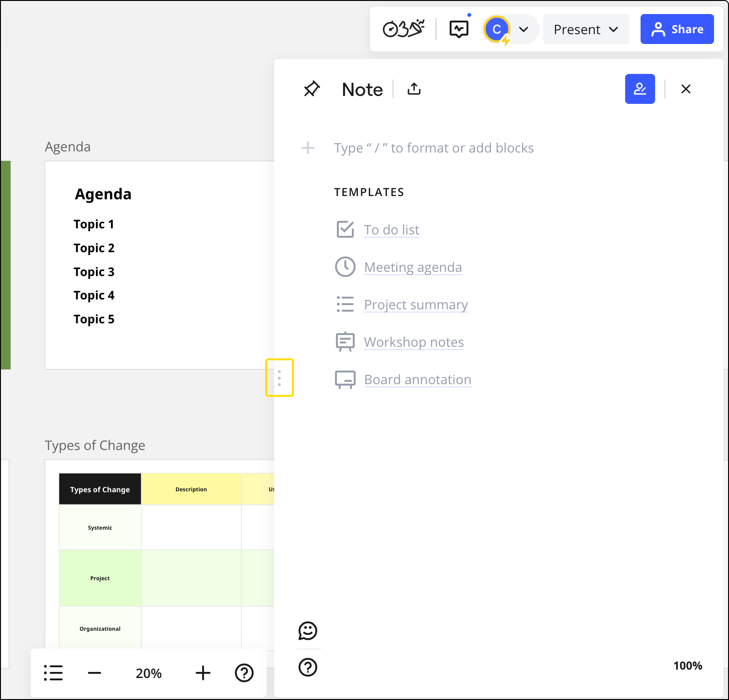
Task: Open the timer and activities icon
Action: pyautogui.click(x=403, y=29)
